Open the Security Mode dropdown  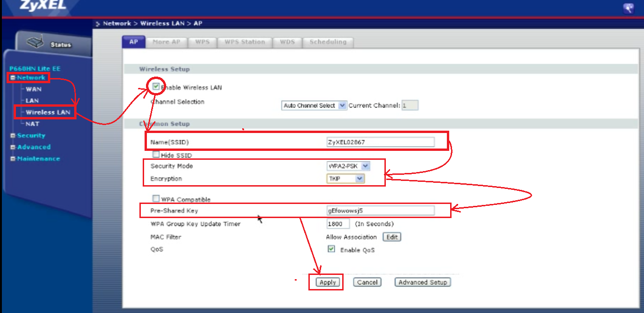(348, 166)
